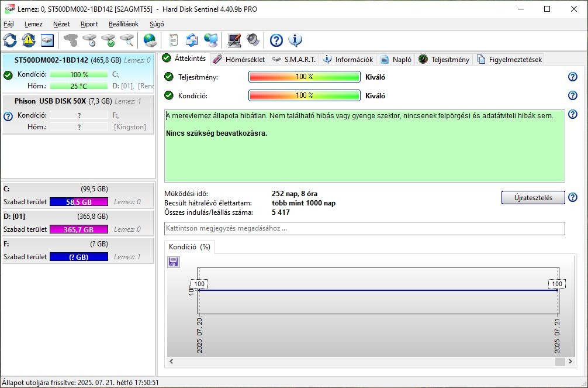The image size is (588, 388).
Task: Click the 25 °C temperature bar
Action: click(x=79, y=86)
